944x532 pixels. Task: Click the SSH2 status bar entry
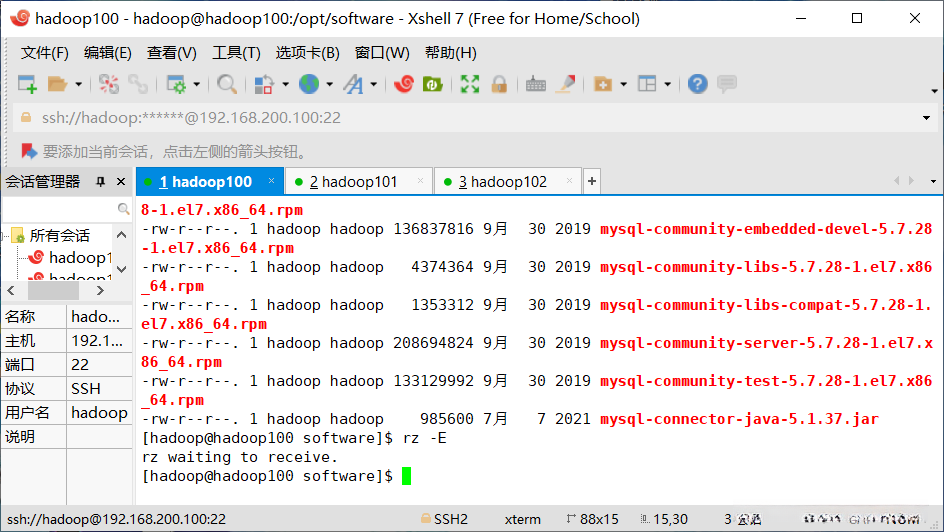[444, 519]
